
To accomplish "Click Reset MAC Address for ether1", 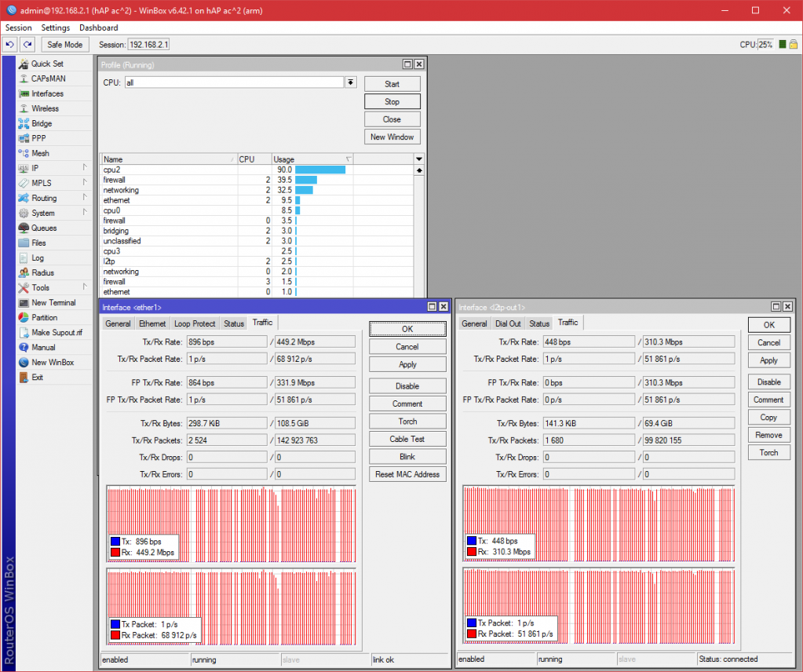I will [407, 474].
